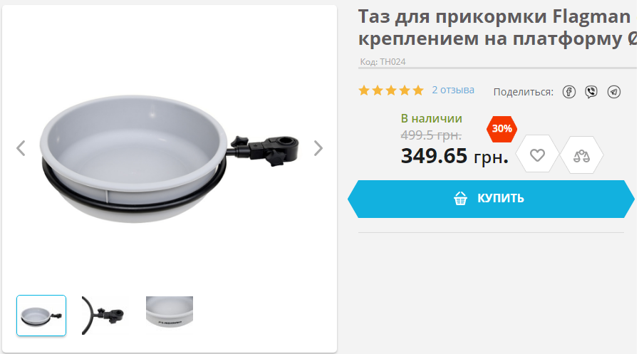Share the product on Facebook
Image resolution: width=644 pixels, height=354 pixels.
pos(568,92)
